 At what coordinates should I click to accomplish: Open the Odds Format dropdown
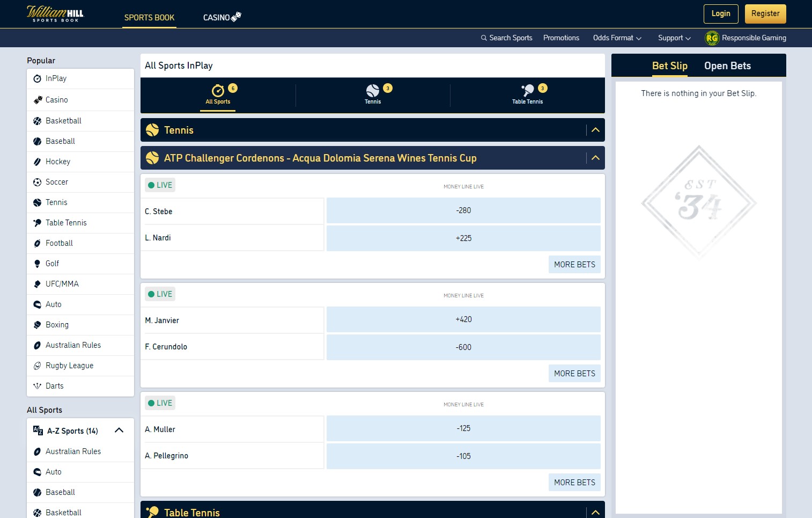[617, 38]
